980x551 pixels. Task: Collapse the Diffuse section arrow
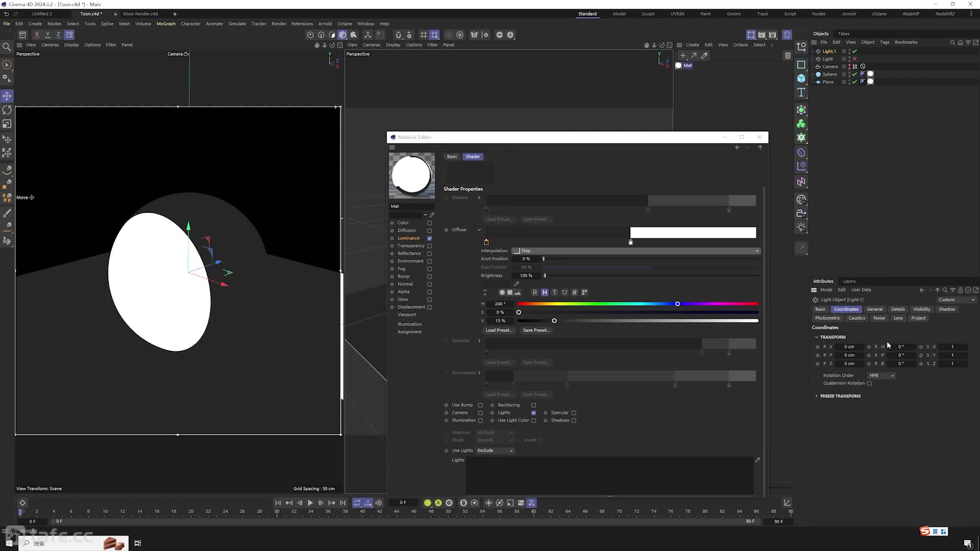[x=479, y=230]
